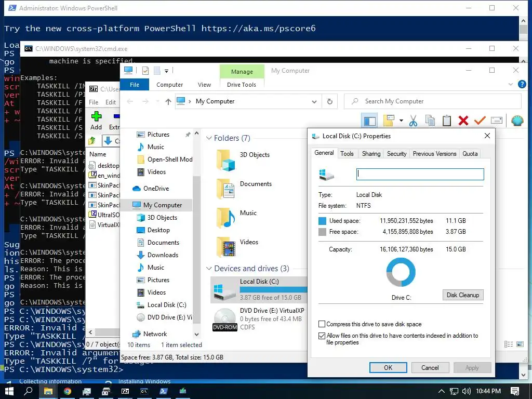532x399 pixels.
Task: Expand the ribbon chevron
Action: click(x=511, y=84)
